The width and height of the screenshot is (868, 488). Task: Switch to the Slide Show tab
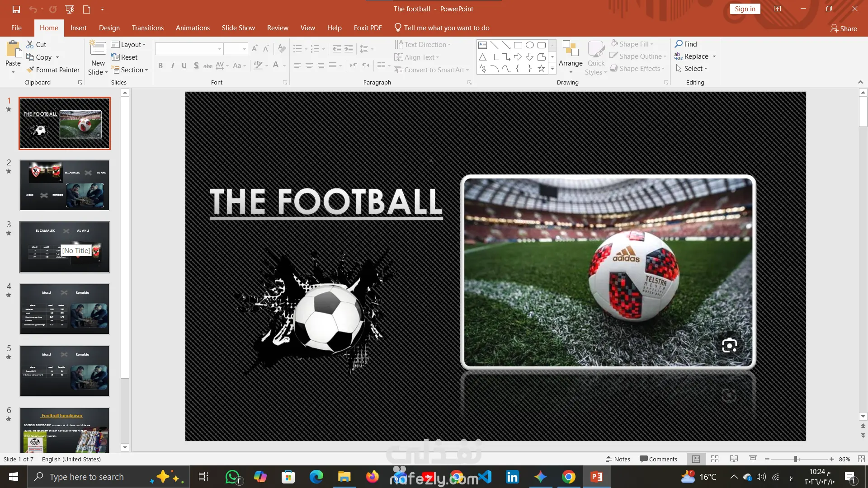[238, 28]
